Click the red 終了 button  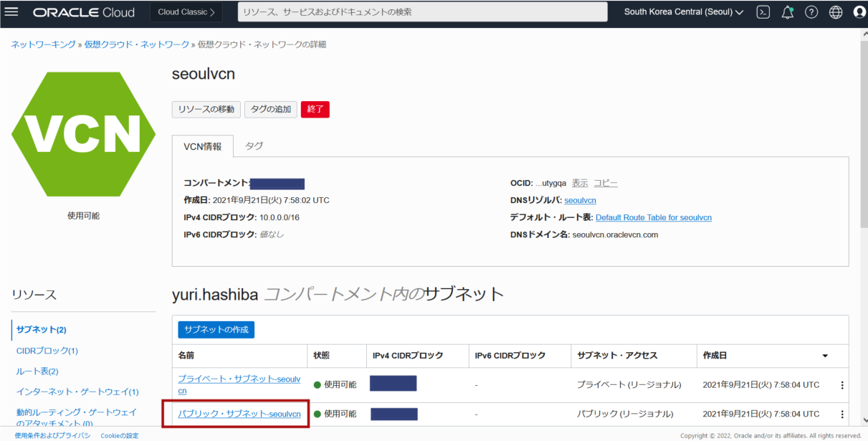(315, 109)
